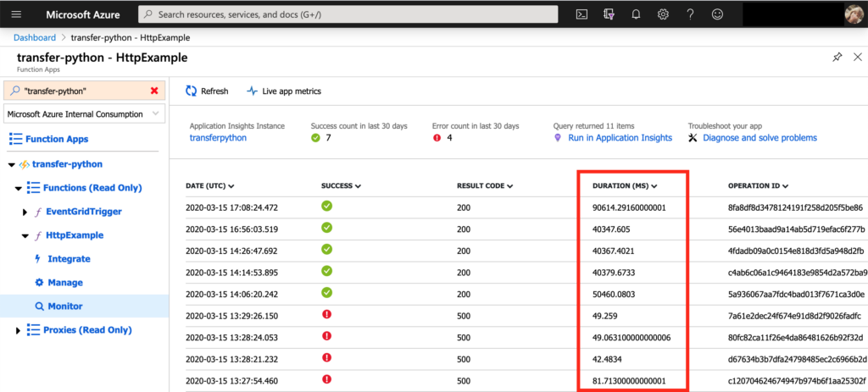The height and width of the screenshot is (392, 868).
Task: Close the transfer-python blade
Action: tap(858, 57)
